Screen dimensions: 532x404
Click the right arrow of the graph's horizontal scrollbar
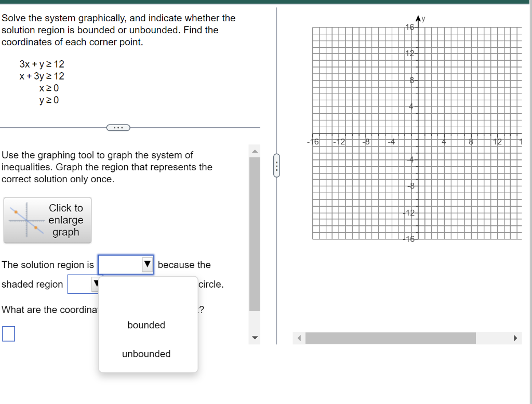click(516, 338)
